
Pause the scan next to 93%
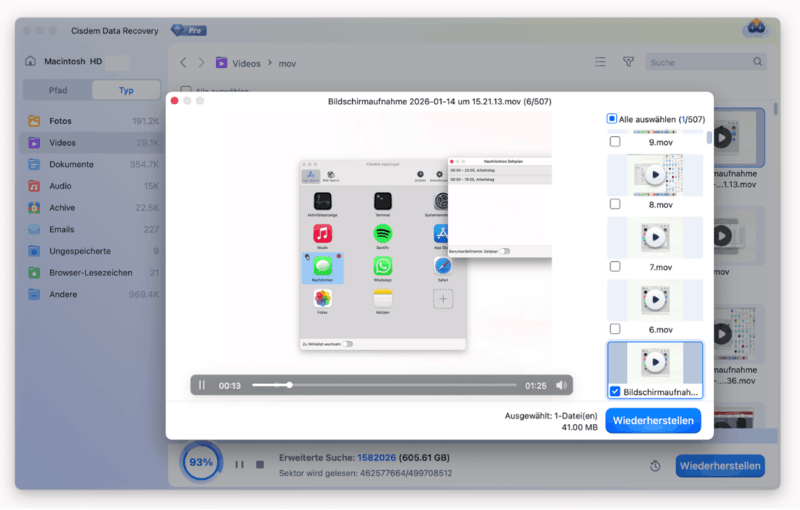point(239,465)
